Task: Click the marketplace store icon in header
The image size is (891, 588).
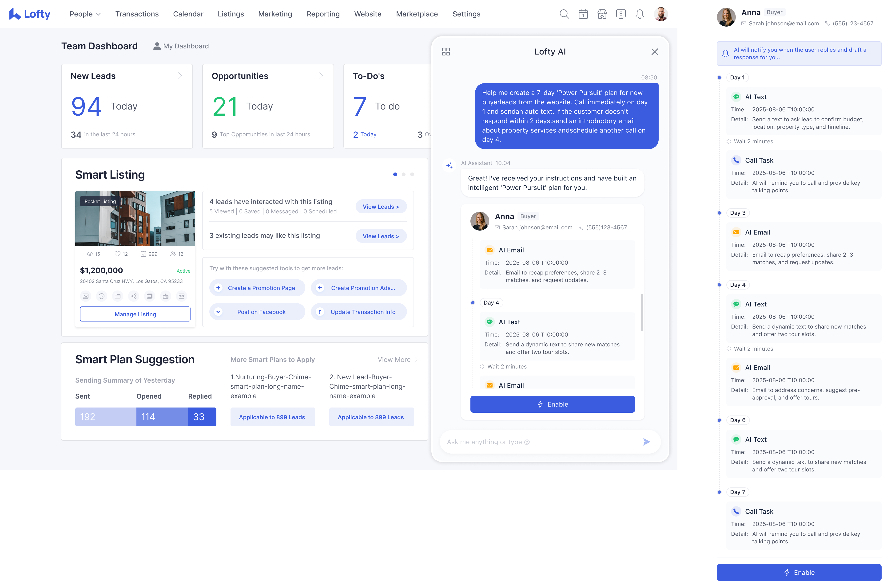Action: [602, 14]
